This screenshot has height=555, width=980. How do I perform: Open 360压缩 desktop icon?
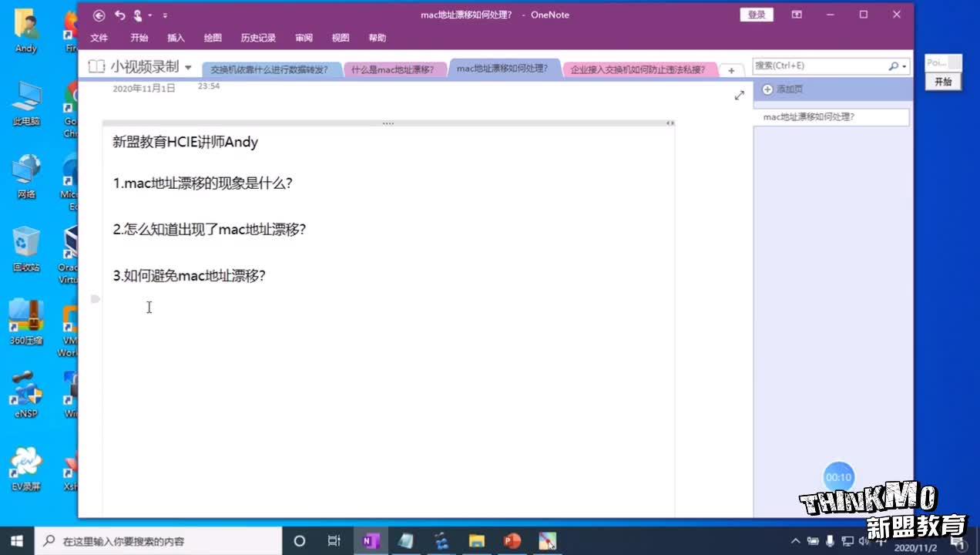26,322
